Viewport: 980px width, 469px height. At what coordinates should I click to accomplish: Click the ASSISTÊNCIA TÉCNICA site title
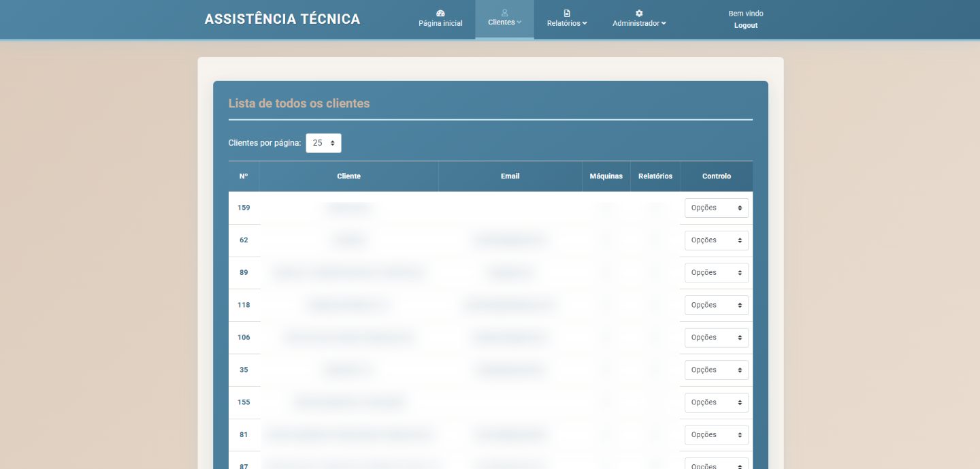tap(282, 19)
